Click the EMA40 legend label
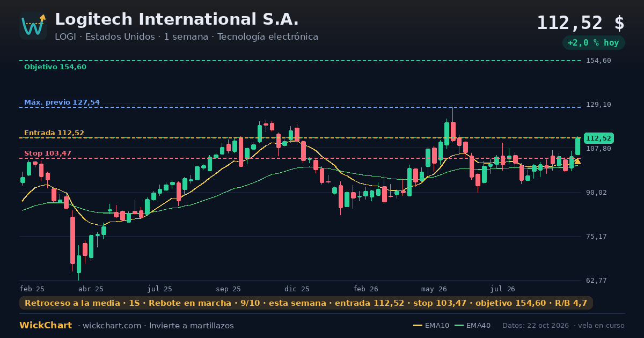The image size is (644, 338). [478, 326]
